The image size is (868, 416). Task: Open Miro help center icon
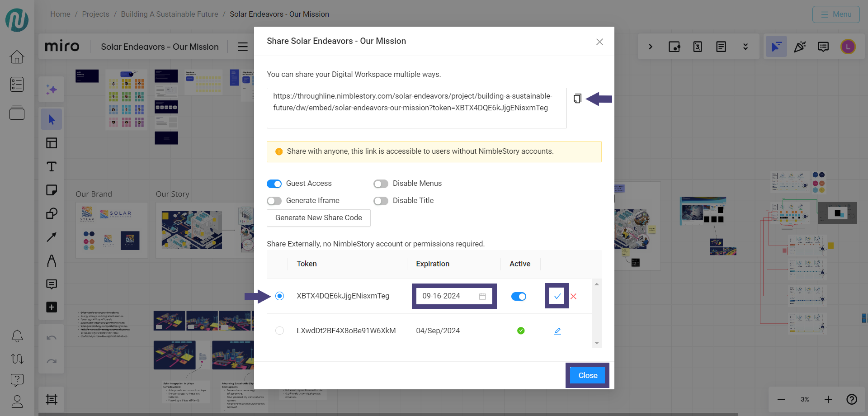852,399
